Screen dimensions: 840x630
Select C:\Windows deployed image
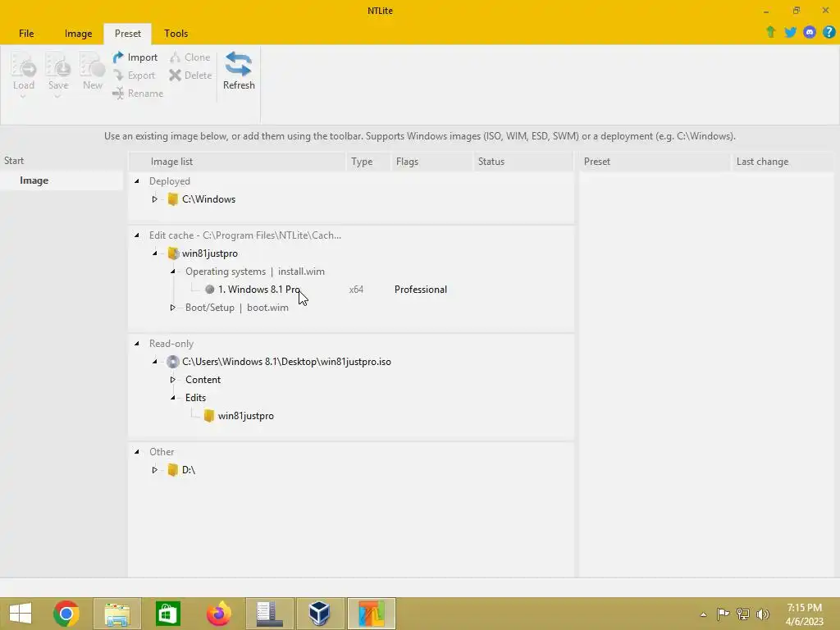tap(208, 199)
